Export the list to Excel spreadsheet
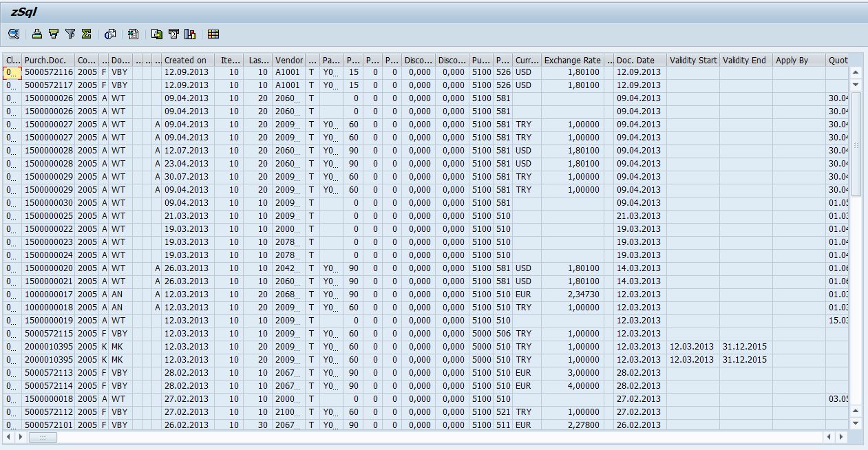 click(133, 34)
